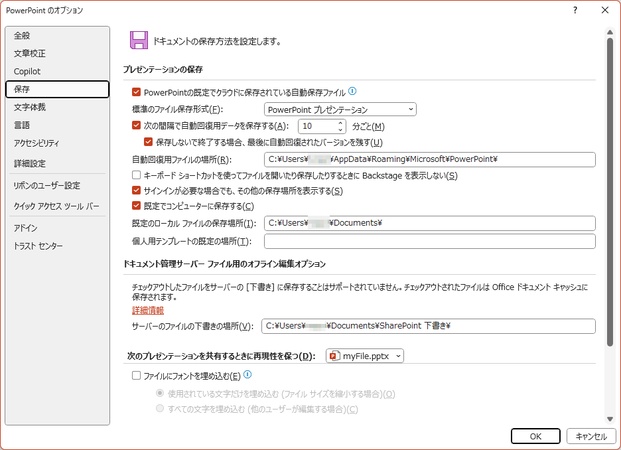621x450 pixels.
Task: Click the scrollbar up arrow
Action: click(x=610, y=32)
